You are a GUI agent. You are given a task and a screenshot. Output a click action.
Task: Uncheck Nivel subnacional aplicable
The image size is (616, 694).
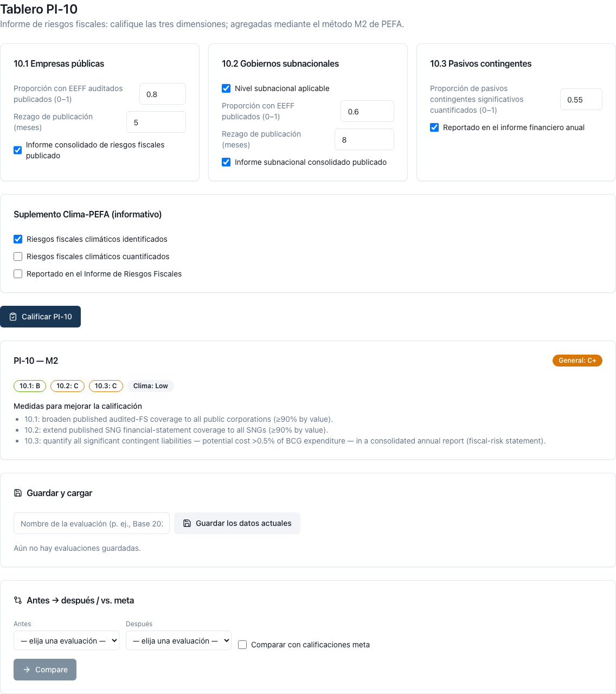pyautogui.click(x=226, y=88)
